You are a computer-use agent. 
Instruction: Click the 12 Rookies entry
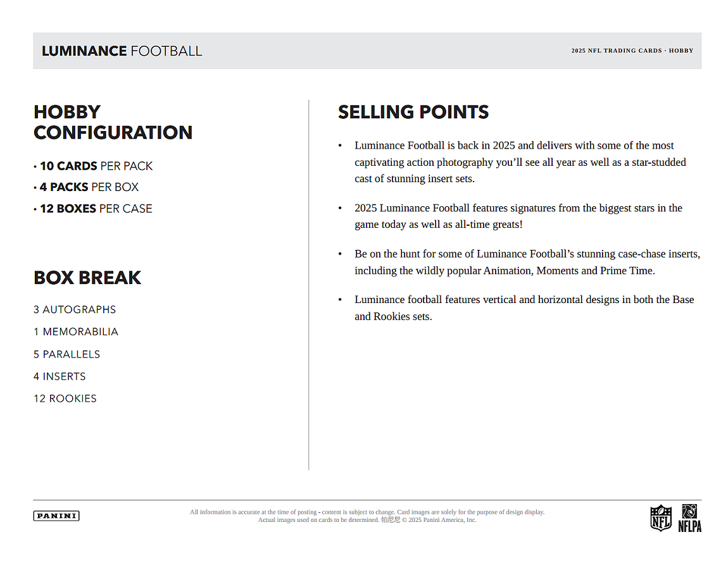[65, 399]
